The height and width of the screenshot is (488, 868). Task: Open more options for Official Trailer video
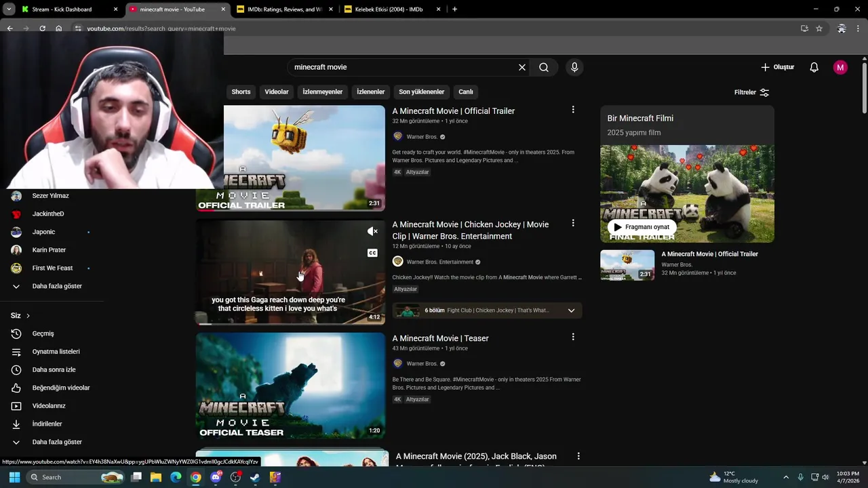coord(573,110)
